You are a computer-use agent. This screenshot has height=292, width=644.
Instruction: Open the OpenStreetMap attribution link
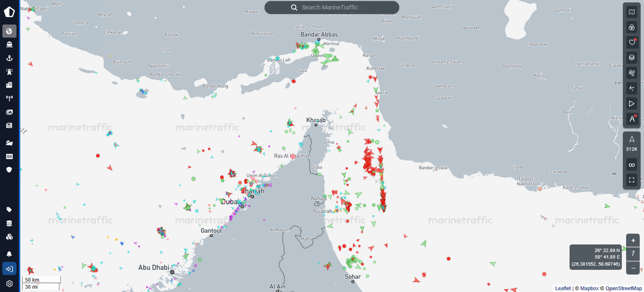[624, 288]
